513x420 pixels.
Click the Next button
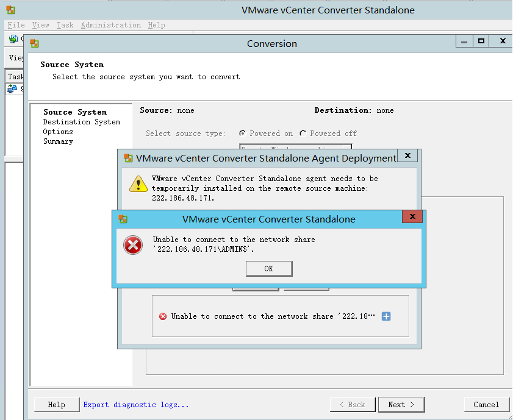(401, 405)
